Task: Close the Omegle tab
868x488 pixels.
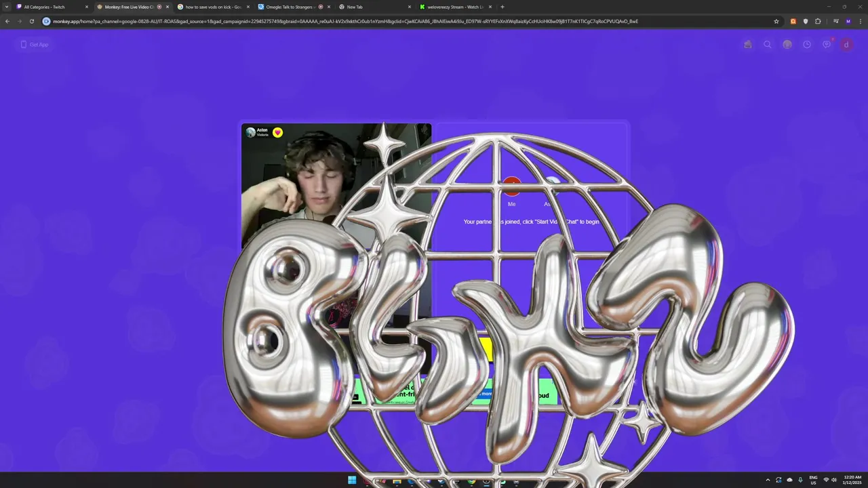Action: [x=329, y=7]
